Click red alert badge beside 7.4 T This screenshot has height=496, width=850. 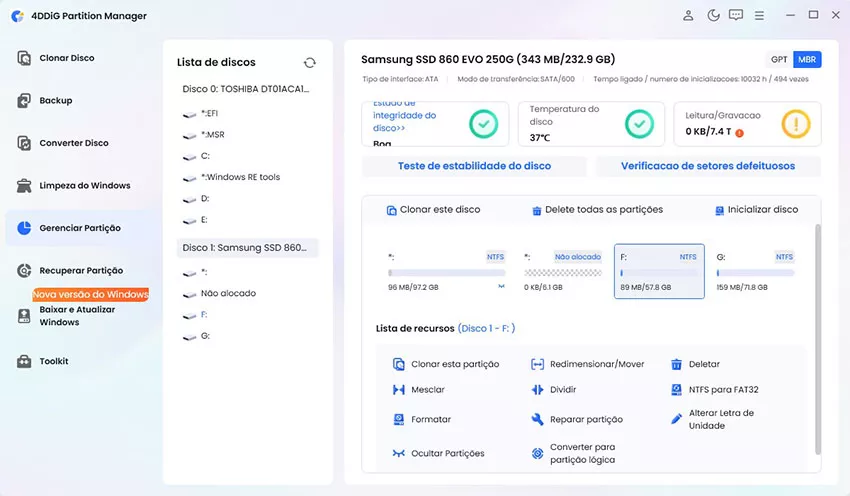(x=739, y=133)
